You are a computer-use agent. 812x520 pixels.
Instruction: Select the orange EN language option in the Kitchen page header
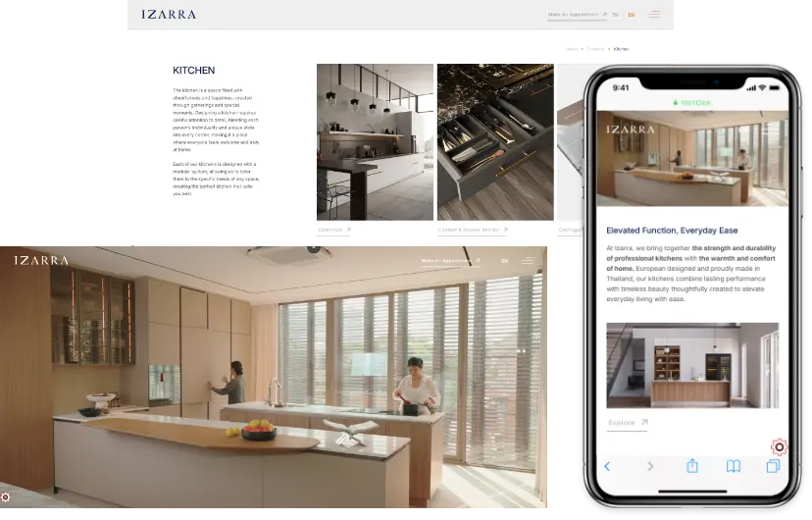[632, 15]
